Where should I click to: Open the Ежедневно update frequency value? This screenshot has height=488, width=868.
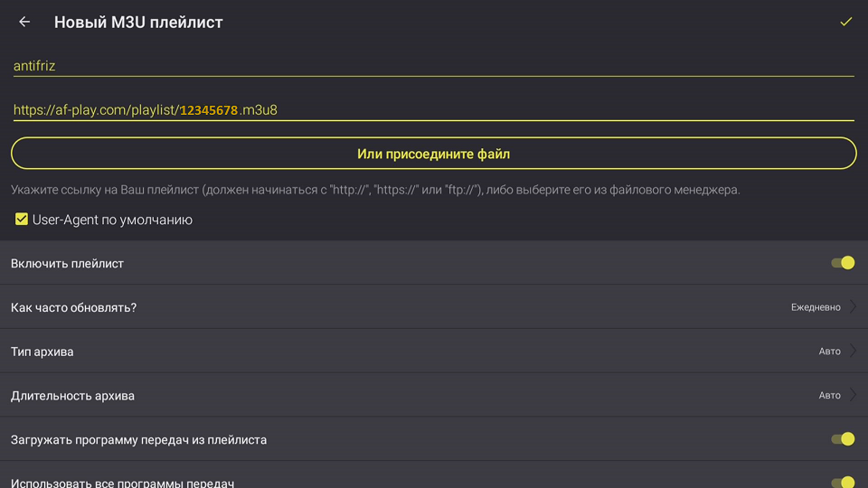click(815, 307)
